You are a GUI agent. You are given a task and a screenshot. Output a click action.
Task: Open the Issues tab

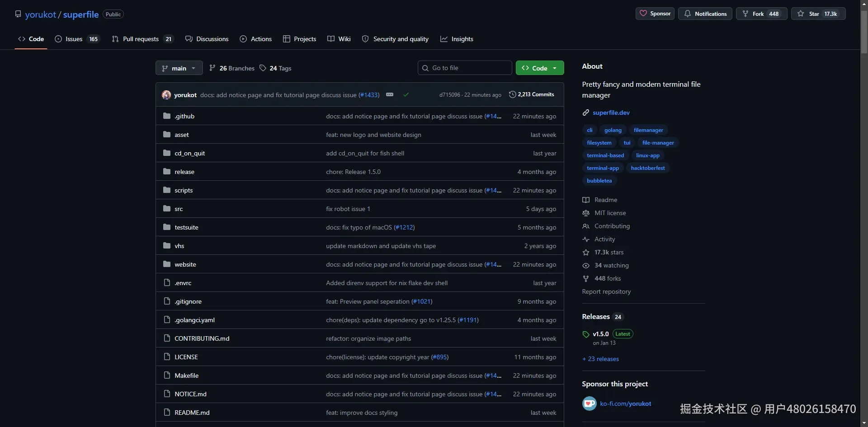click(x=77, y=39)
